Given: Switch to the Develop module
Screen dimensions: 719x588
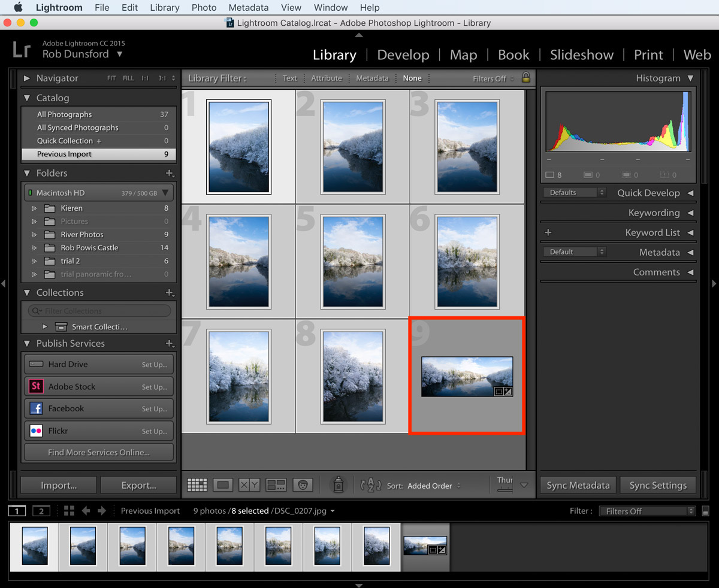Looking at the screenshot, I should point(403,54).
